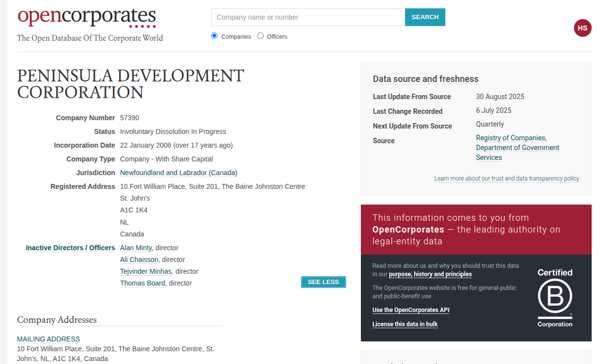Collapse officers list with See Less
Screen dimensions: 600x364
point(323,282)
